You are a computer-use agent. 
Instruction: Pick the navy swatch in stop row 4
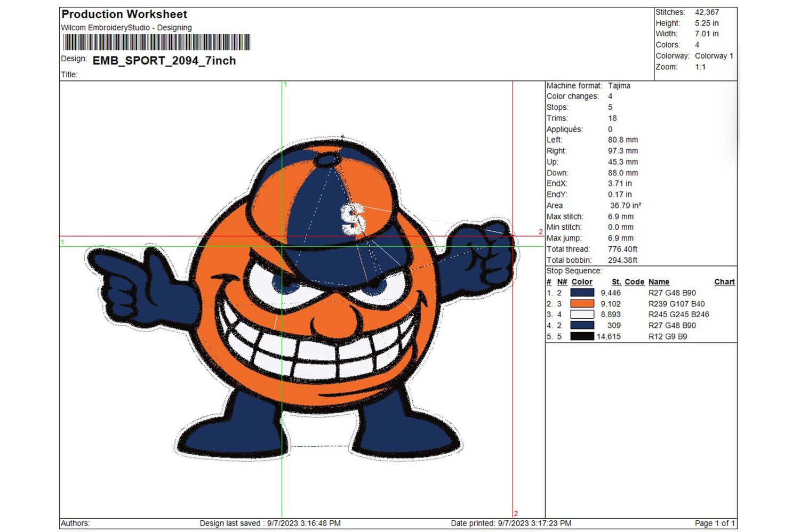582,325
